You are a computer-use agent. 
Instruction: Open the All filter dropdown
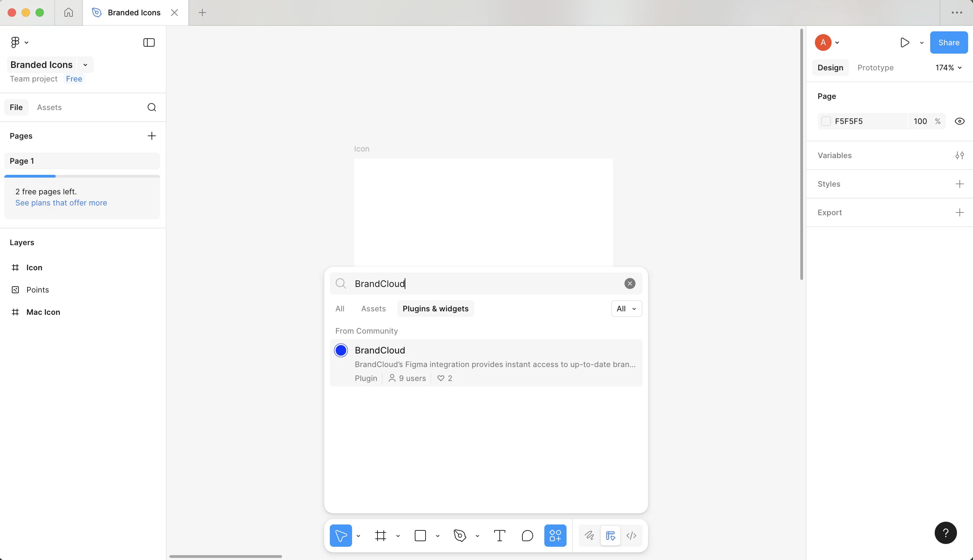(626, 309)
